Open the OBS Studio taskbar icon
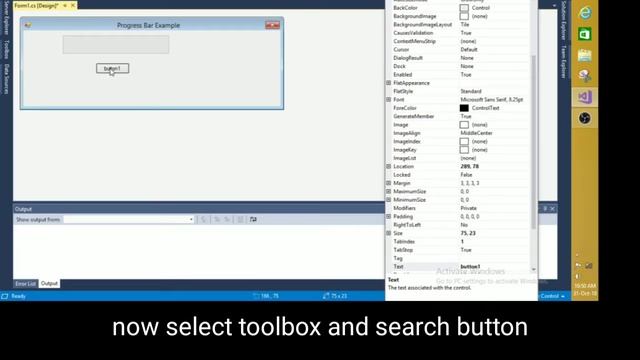This screenshot has height=360, width=640. [x=585, y=118]
